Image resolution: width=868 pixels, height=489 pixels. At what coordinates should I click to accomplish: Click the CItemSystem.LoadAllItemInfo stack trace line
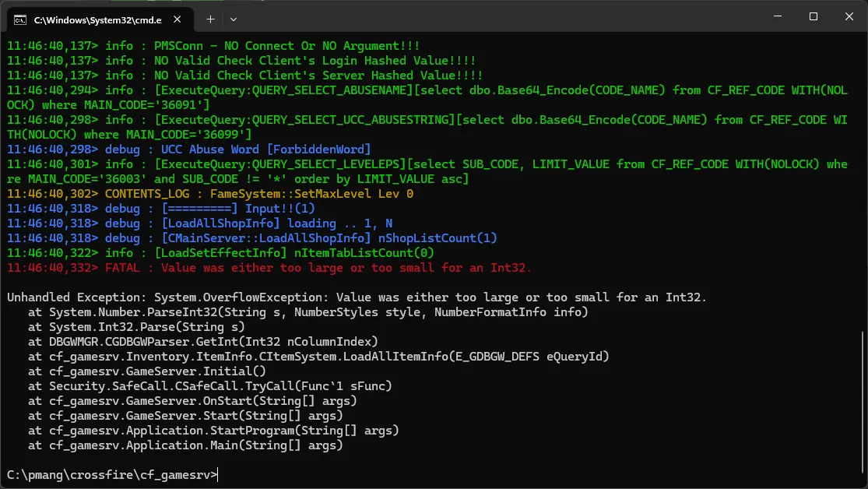pos(318,357)
